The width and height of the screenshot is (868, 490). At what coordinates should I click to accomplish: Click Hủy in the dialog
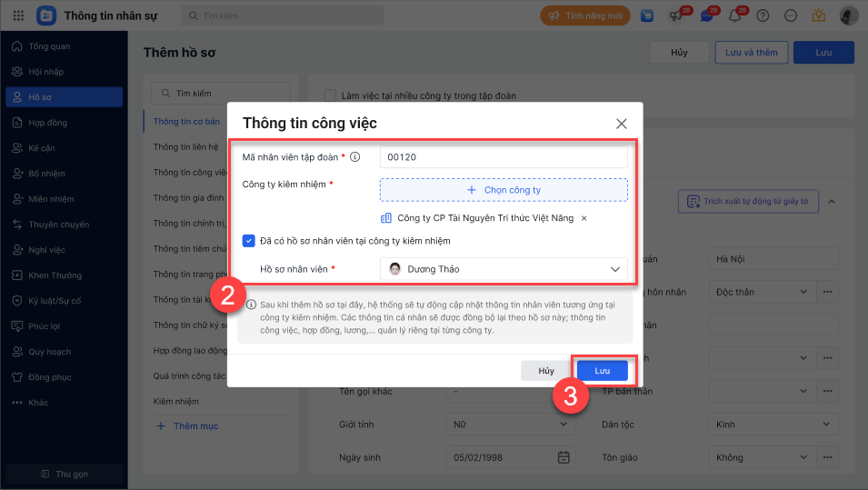pos(546,370)
